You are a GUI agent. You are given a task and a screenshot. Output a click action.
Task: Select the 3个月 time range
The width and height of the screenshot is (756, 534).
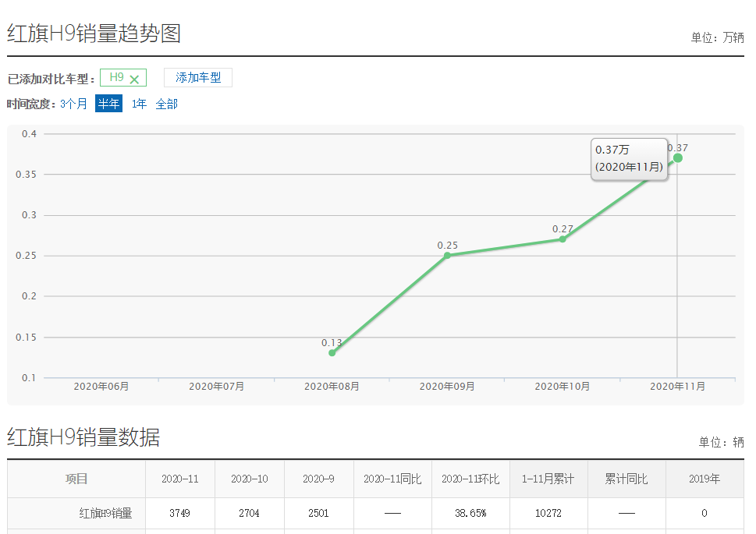coord(73,104)
